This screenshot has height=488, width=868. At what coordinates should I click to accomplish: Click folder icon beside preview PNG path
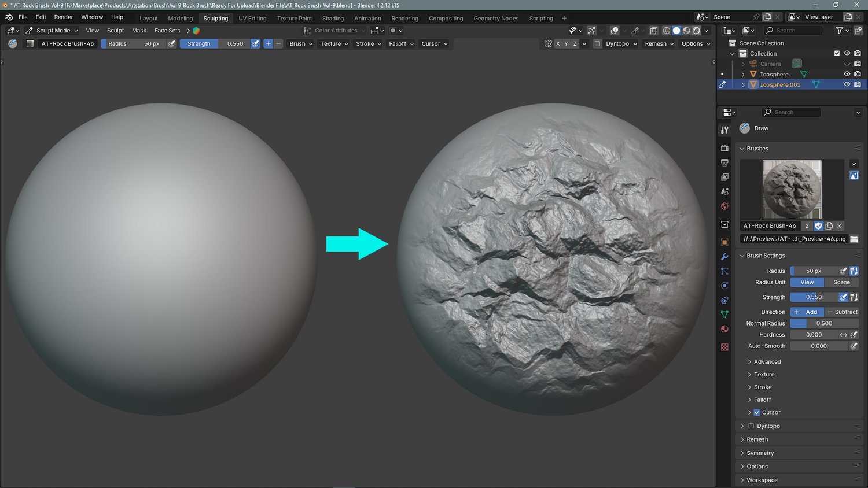(854, 239)
